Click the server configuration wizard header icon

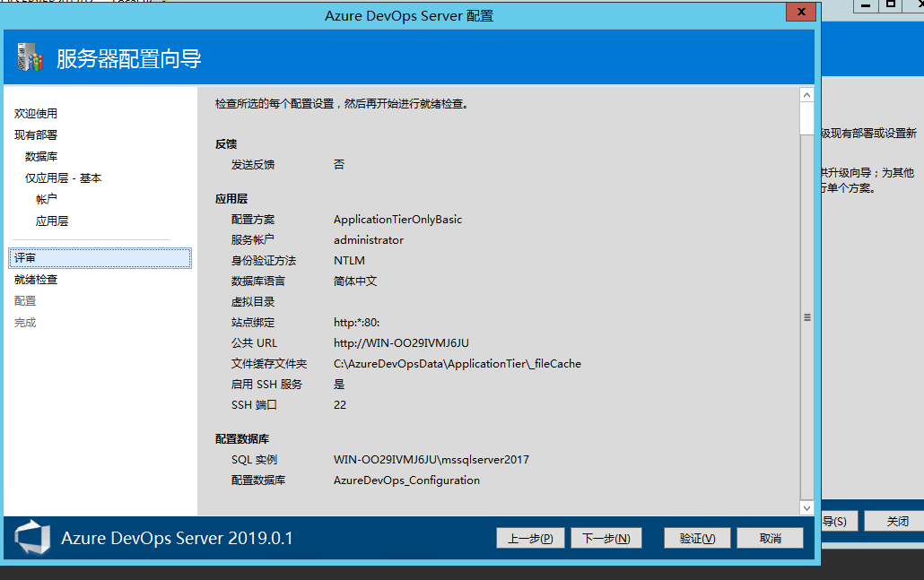(x=30, y=57)
